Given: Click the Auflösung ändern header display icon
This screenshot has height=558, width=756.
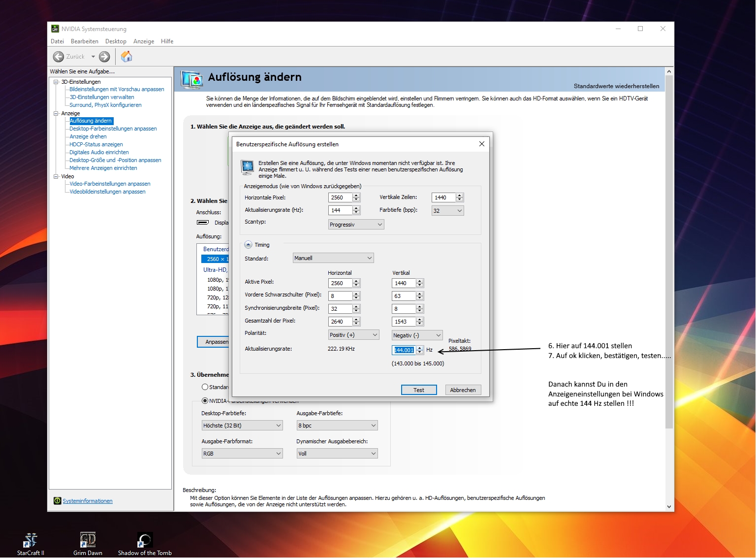Looking at the screenshot, I should click(x=192, y=79).
